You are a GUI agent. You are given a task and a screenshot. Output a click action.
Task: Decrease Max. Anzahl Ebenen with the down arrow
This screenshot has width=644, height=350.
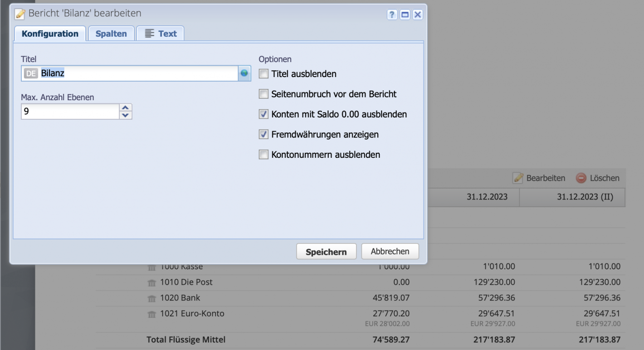click(126, 114)
